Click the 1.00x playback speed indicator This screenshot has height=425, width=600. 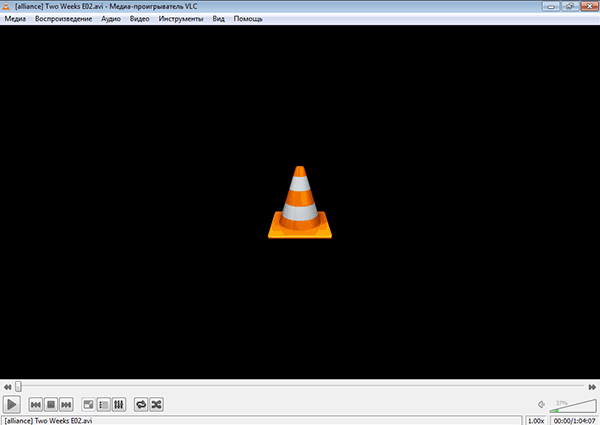coord(536,420)
